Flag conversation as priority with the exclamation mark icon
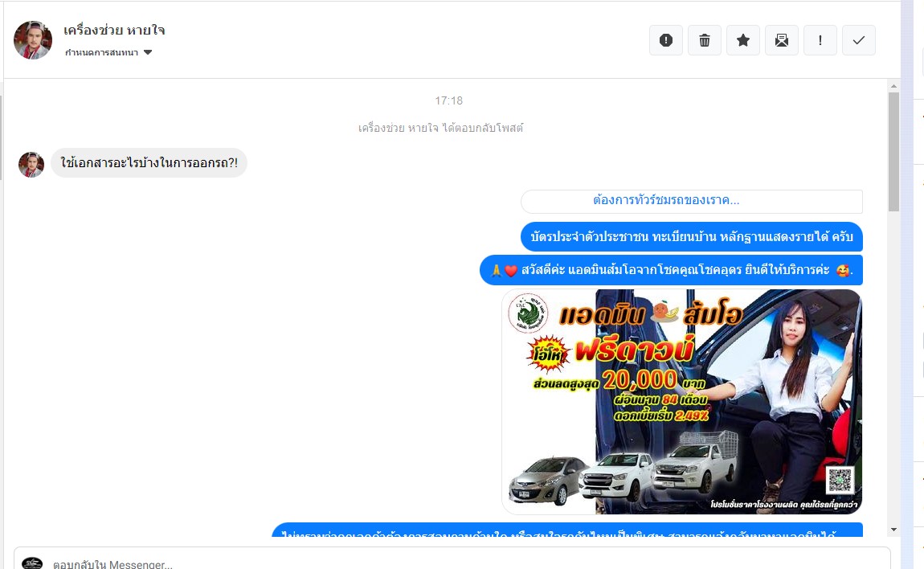The height and width of the screenshot is (569, 924). [x=820, y=40]
